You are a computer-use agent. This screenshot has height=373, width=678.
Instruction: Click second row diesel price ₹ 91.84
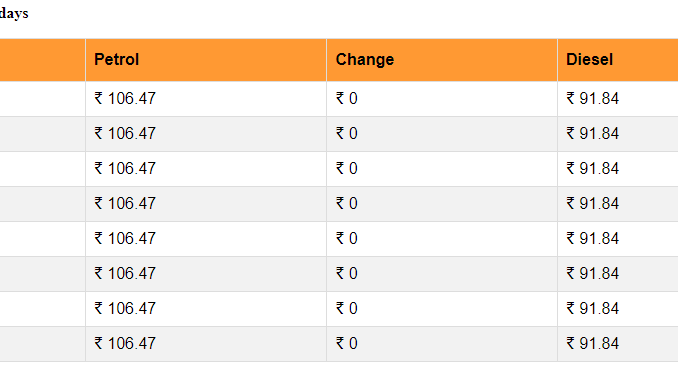click(593, 134)
